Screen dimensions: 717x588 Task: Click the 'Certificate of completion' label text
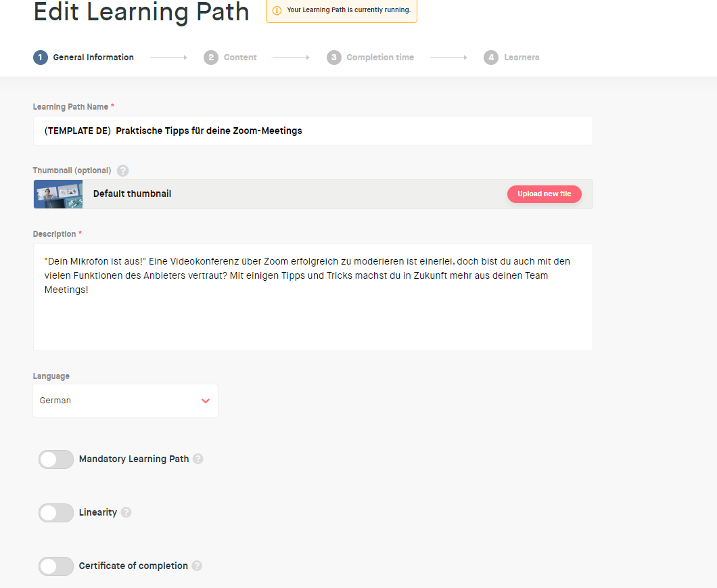click(133, 566)
